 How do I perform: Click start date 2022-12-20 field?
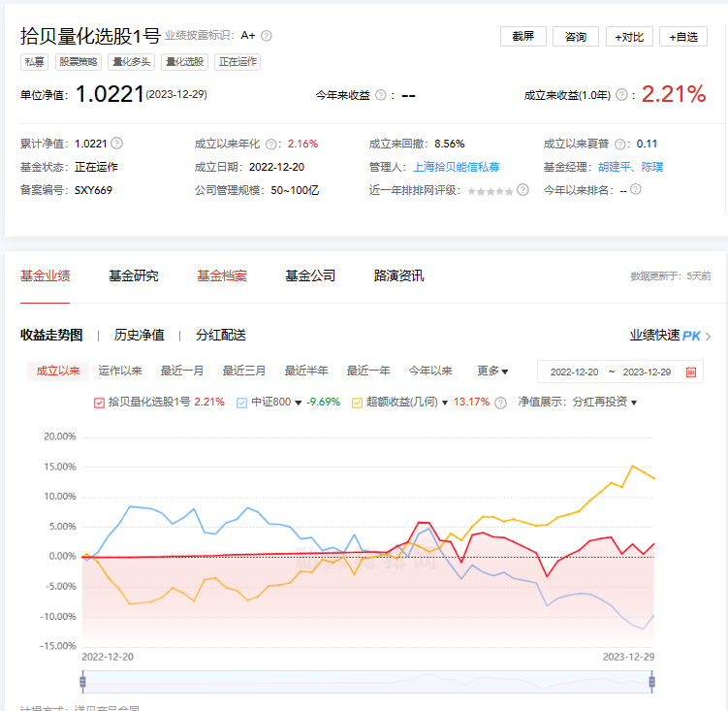pos(574,372)
